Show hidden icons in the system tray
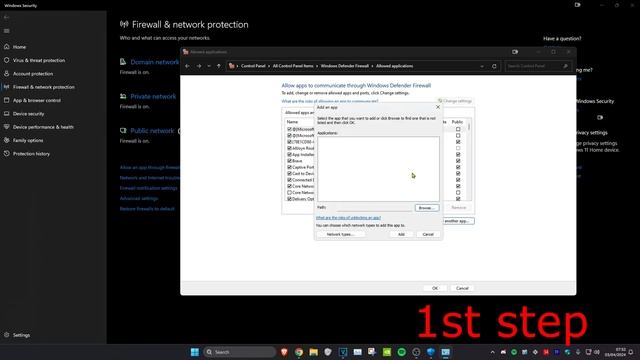The height and width of the screenshot is (360, 640). point(492,352)
